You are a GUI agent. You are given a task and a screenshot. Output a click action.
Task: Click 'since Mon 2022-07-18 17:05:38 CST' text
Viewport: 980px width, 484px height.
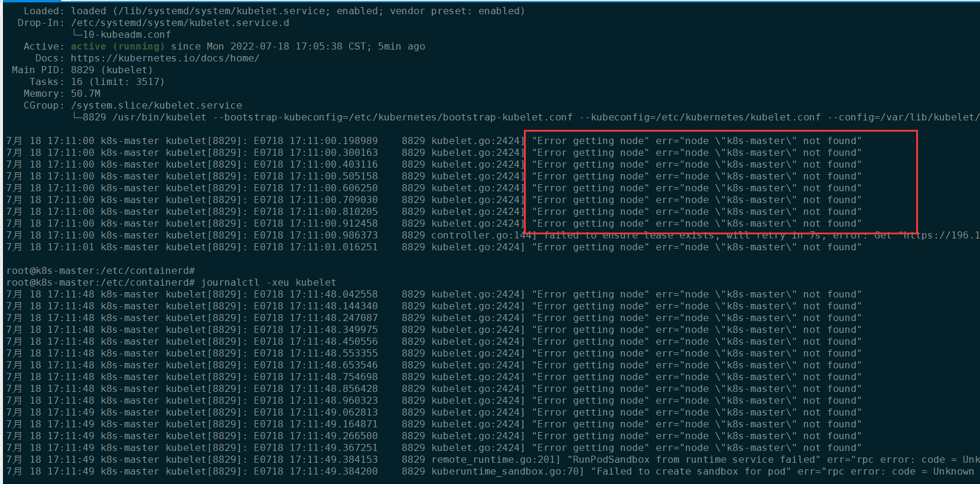tap(268, 46)
